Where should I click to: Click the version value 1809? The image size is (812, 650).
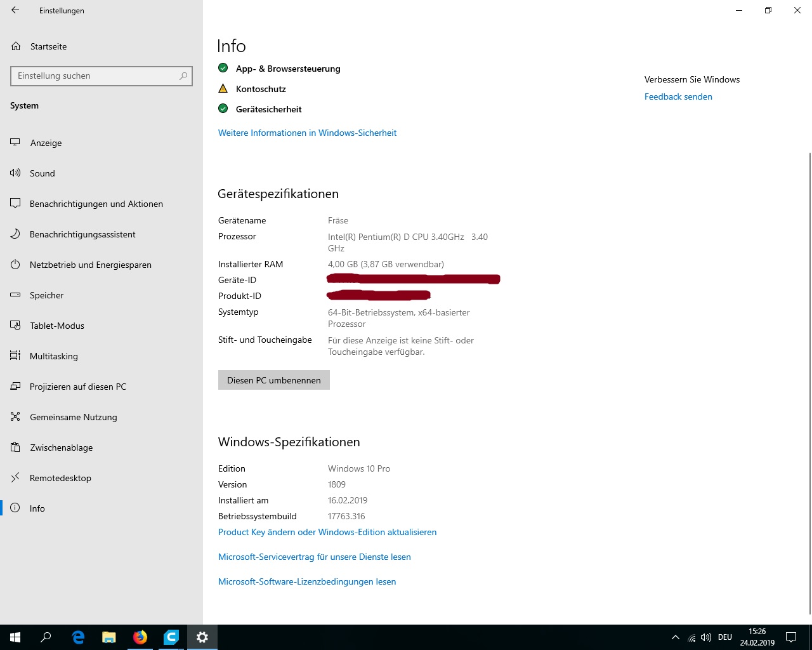(337, 484)
